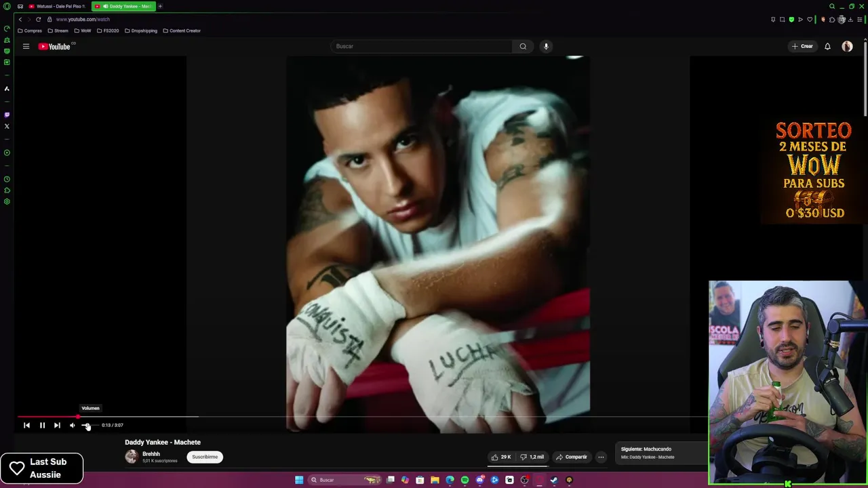
Task: Open the Brehhh channel avatar
Action: [x=132, y=457]
